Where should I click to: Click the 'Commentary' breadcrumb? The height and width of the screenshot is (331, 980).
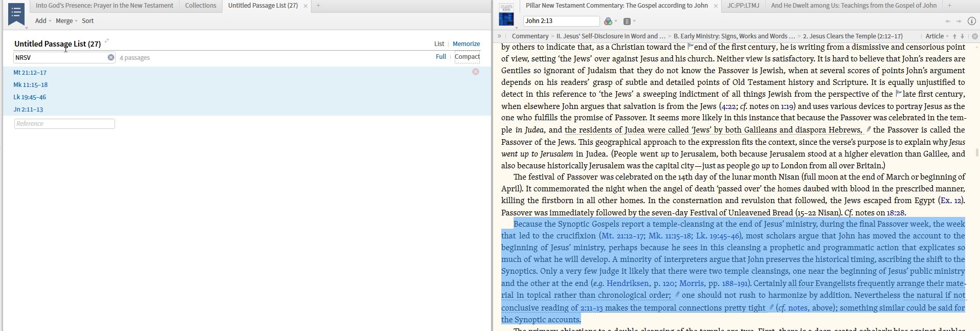click(x=530, y=36)
